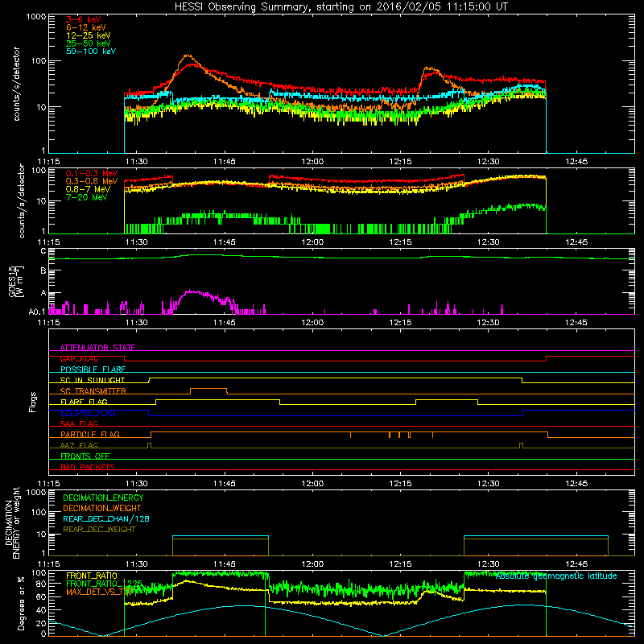Select the SC_TRANSMITTER flag label
Screen dimensions: 644x644
pyautogui.click(x=93, y=391)
